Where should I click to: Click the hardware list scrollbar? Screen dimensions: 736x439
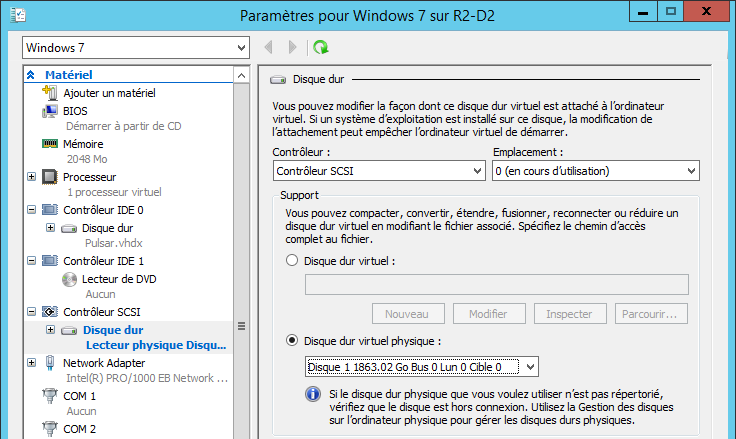point(240,326)
